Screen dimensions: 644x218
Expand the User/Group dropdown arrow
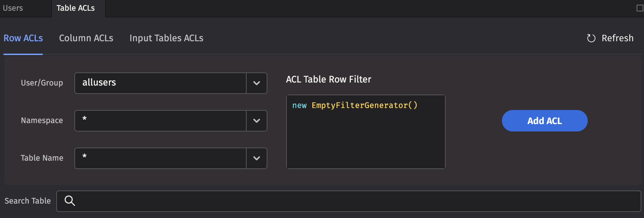coord(257,83)
